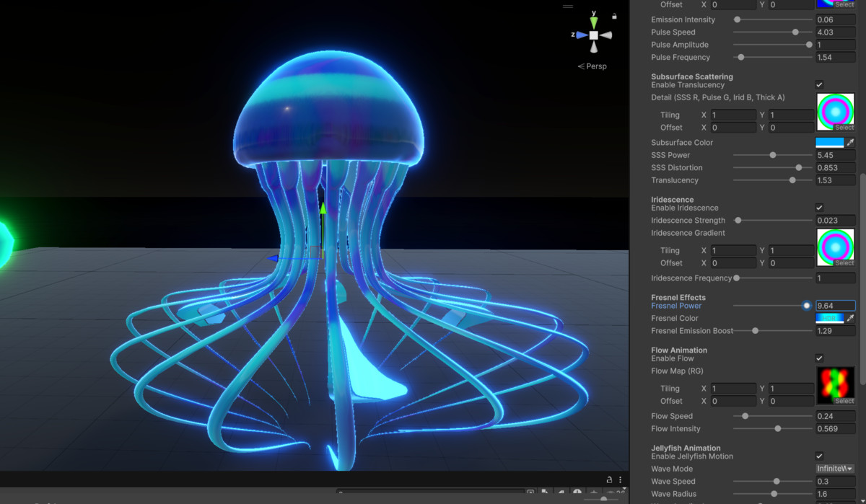The width and height of the screenshot is (866, 504).
Task: Open the Wave Mode dropdown
Action: pos(835,469)
